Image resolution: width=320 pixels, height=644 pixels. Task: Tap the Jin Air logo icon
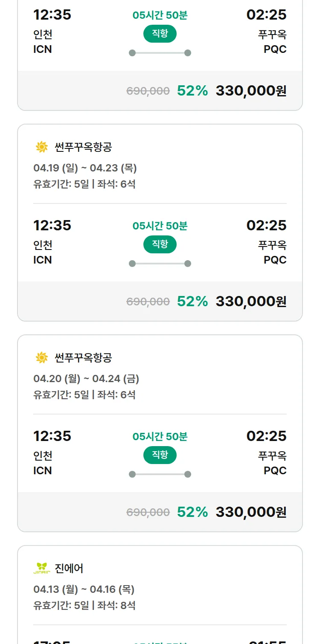(42, 568)
